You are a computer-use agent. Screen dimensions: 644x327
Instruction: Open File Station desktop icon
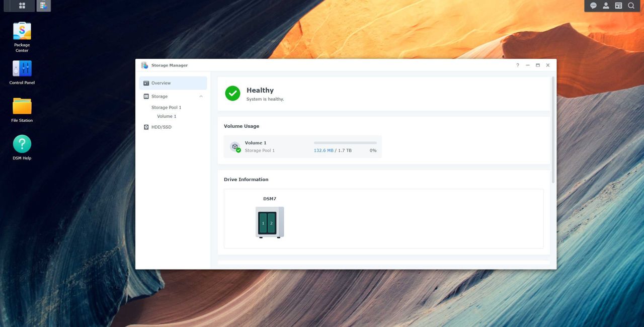tap(22, 106)
